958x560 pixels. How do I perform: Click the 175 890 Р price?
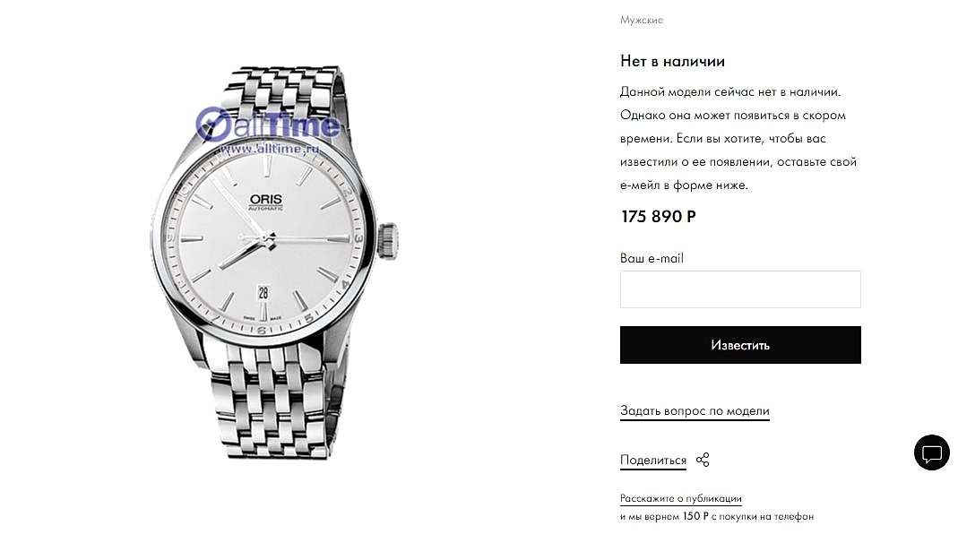pyautogui.click(x=658, y=217)
